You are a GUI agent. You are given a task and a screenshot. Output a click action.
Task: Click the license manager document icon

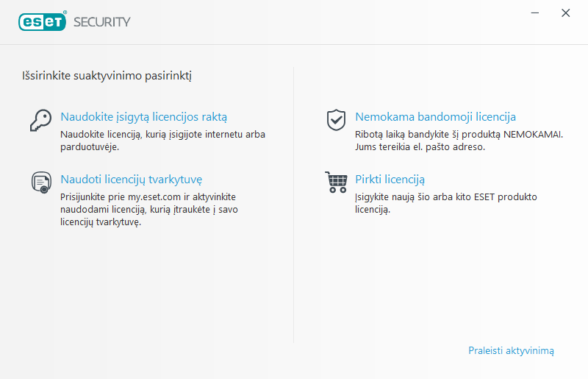point(40,182)
